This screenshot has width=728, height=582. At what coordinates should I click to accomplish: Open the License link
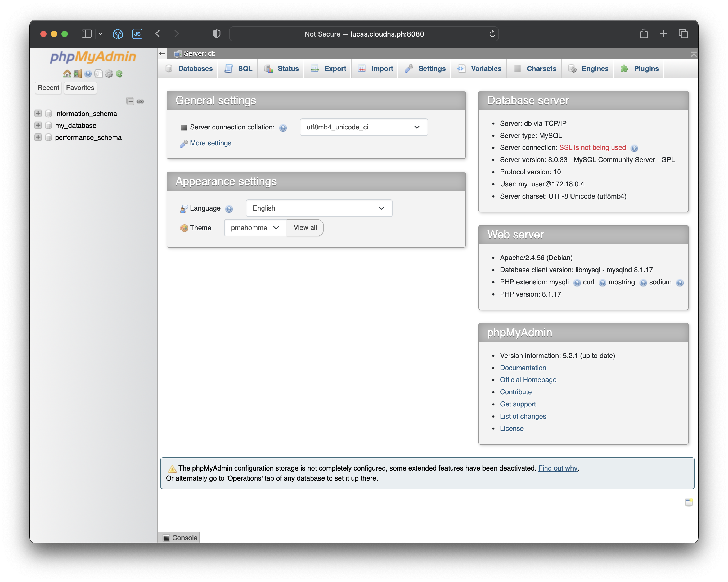click(511, 428)
